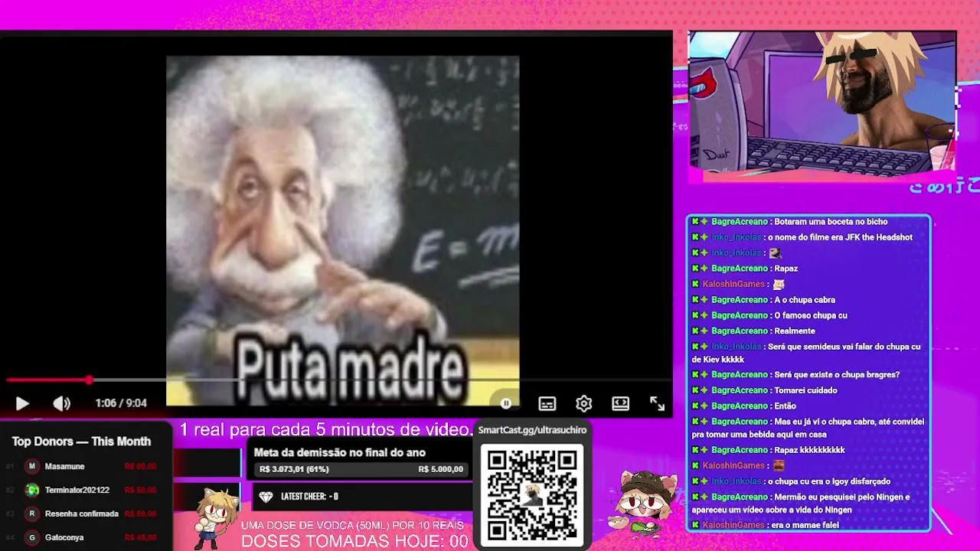
Task: Click the 'DOSES TOMADAS HOJE: 00' counter
Action: 354,541
